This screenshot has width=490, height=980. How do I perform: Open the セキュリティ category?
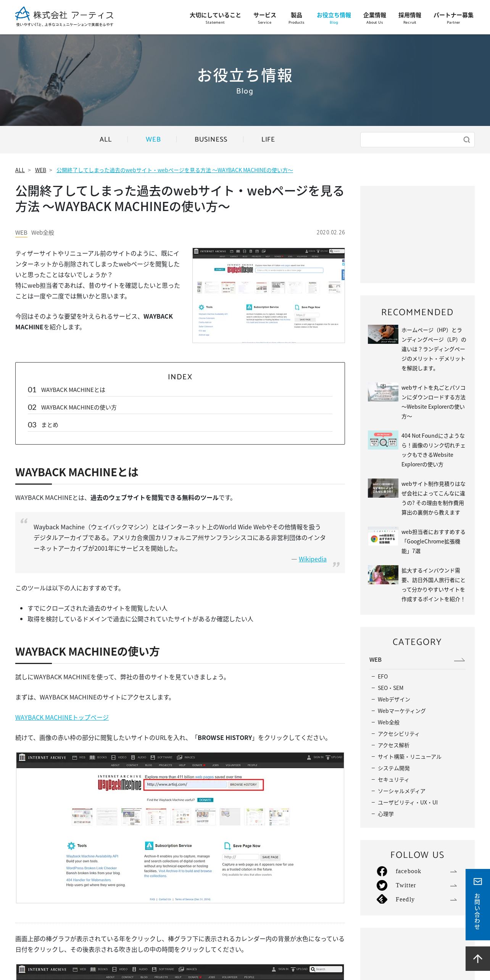click(393, 780)
